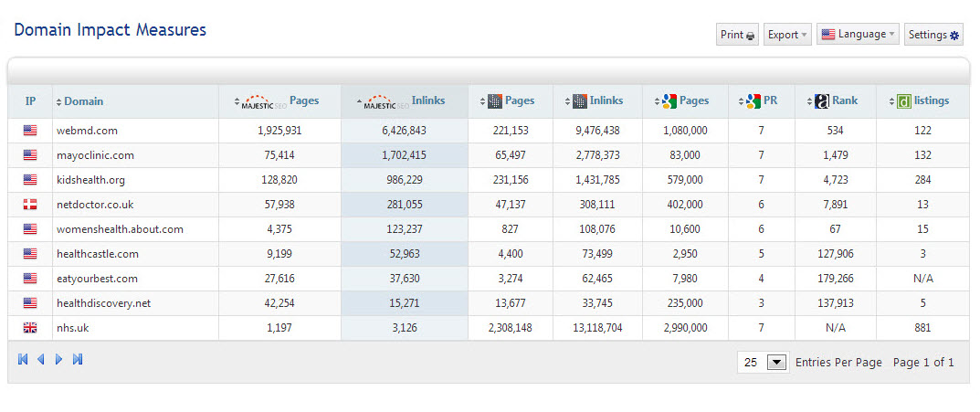Click the webmd.com domain cell

(135, 131)
